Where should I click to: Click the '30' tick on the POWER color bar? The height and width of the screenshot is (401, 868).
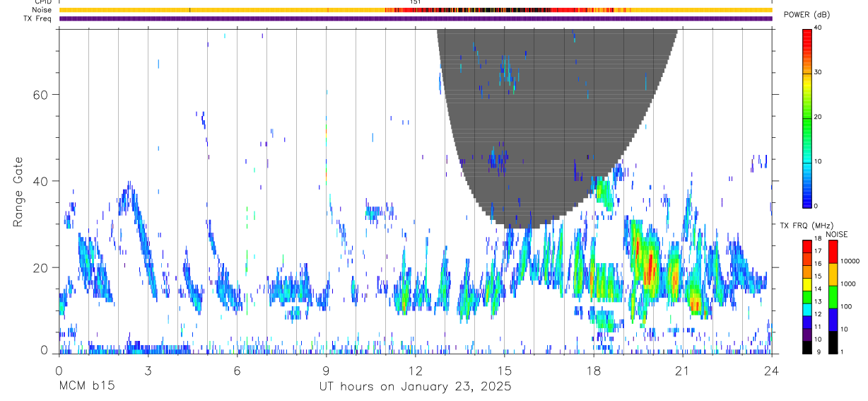[x=818, y=73]
